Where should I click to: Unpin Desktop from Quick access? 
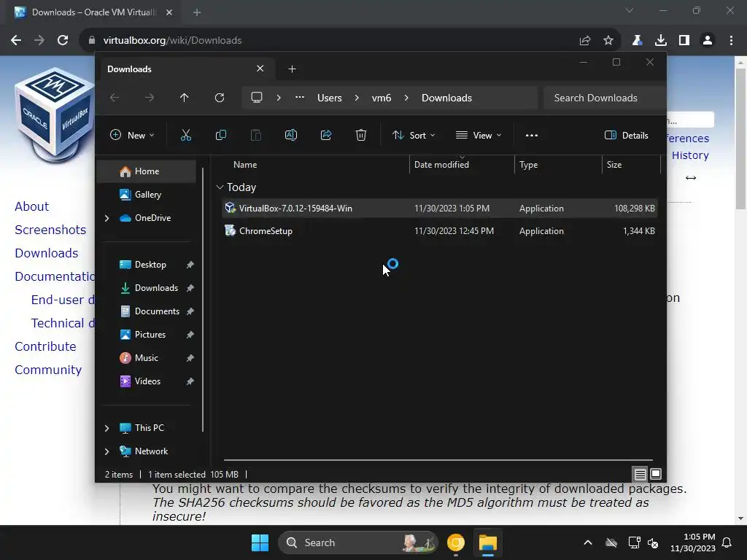click(x=190, y=265)
